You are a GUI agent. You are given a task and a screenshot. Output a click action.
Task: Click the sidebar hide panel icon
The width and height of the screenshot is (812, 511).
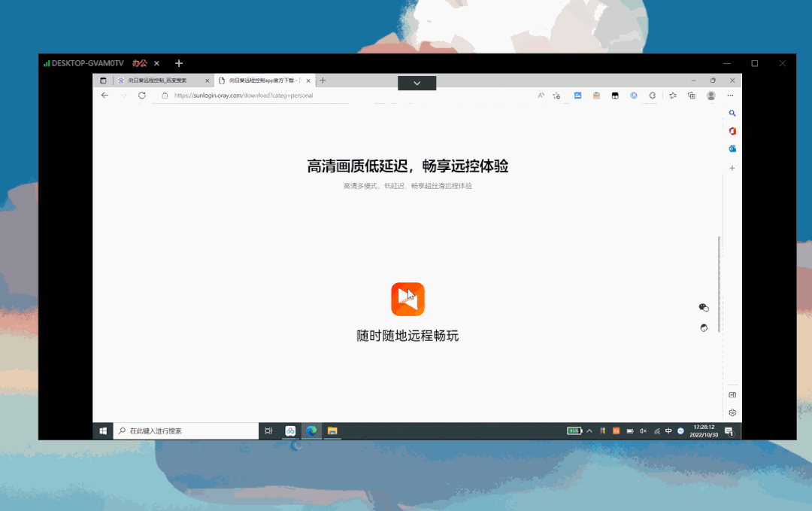coord(732,395)
